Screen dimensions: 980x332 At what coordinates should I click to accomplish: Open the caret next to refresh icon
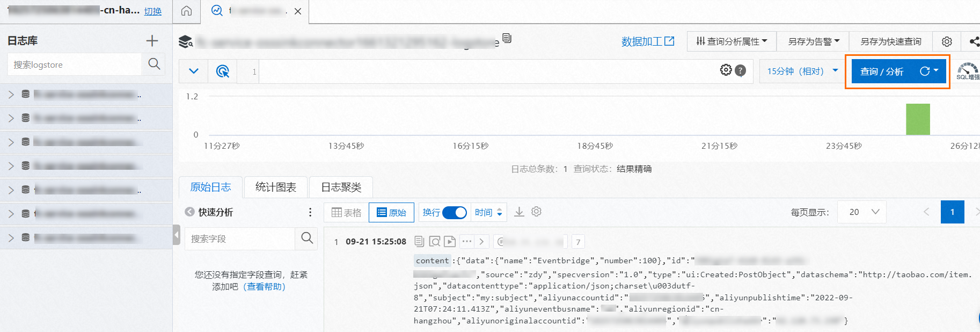[x=937, y=70]
